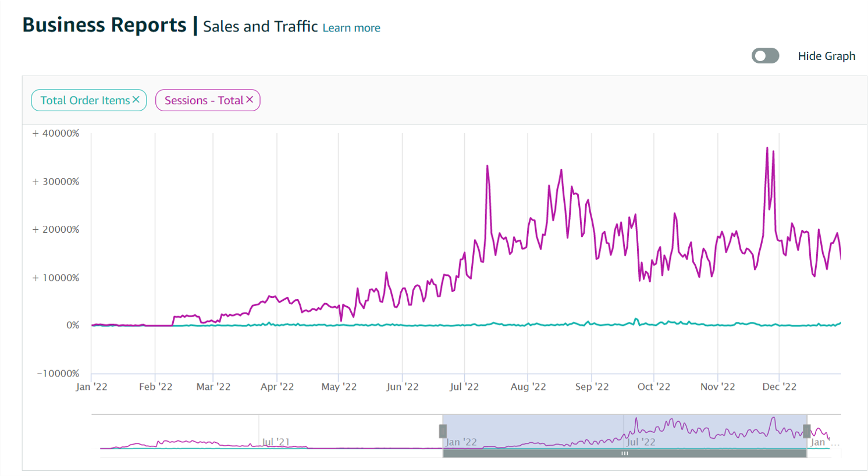This screenshot has width=868, height=476.
Task: Click the navigator scrollbar grip
Action: 624,453
